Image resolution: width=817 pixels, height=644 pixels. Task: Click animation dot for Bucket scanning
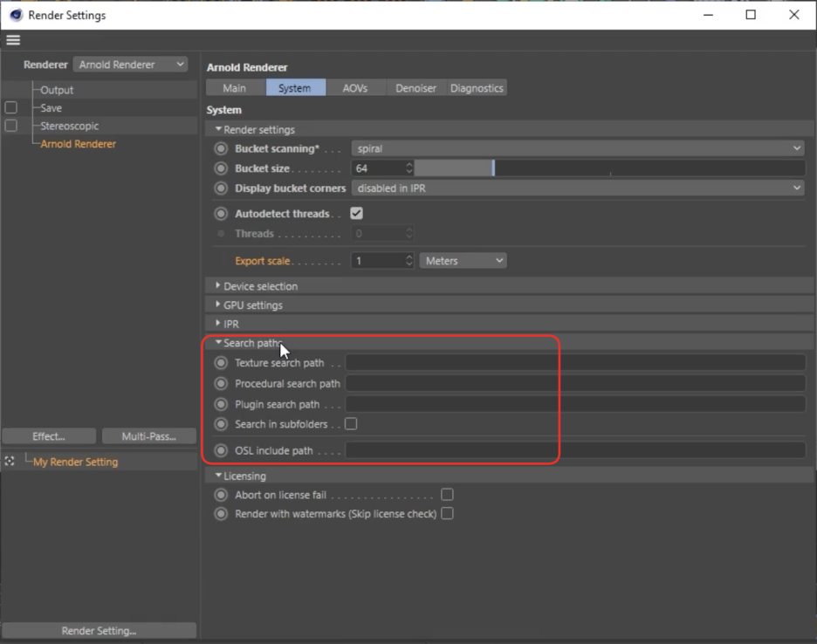tap(221, 148)
